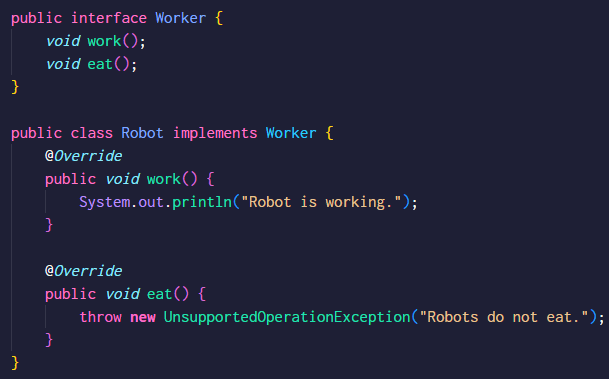
Task: Click closing brace of Worker interface
Action: (15, 87)
